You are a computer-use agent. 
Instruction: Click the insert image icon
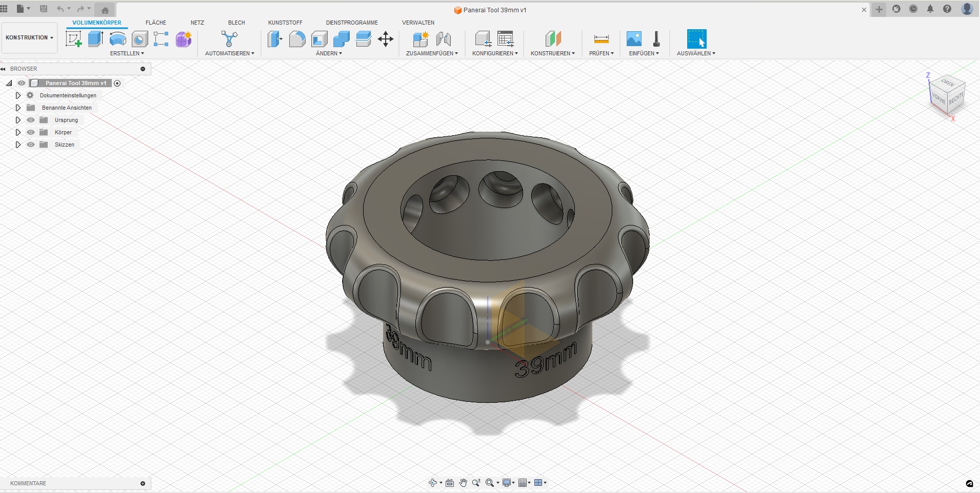tap(634, 39)
